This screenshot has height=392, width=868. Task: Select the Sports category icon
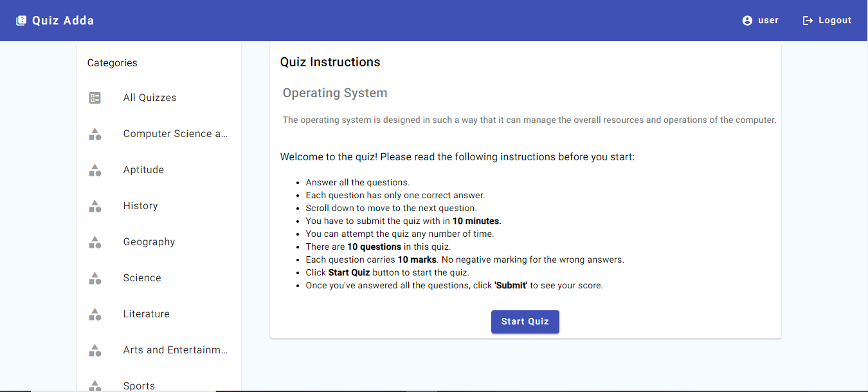tap(95, 385)
